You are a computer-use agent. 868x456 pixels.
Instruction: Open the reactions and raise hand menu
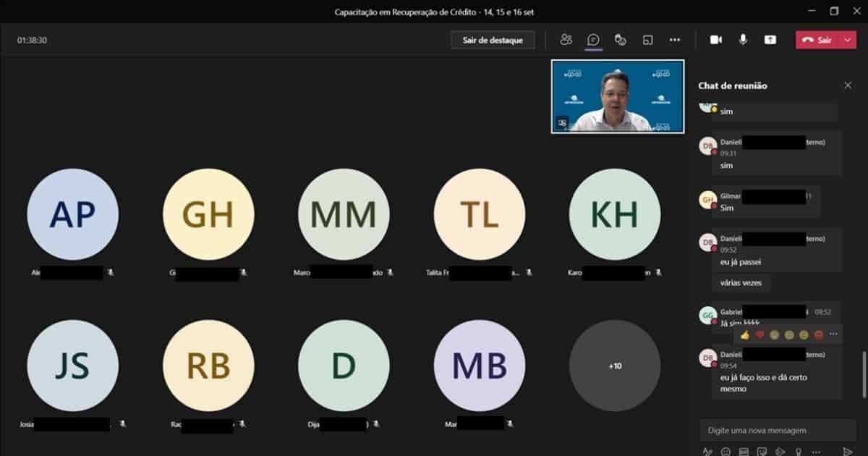[x=620, y=40]
